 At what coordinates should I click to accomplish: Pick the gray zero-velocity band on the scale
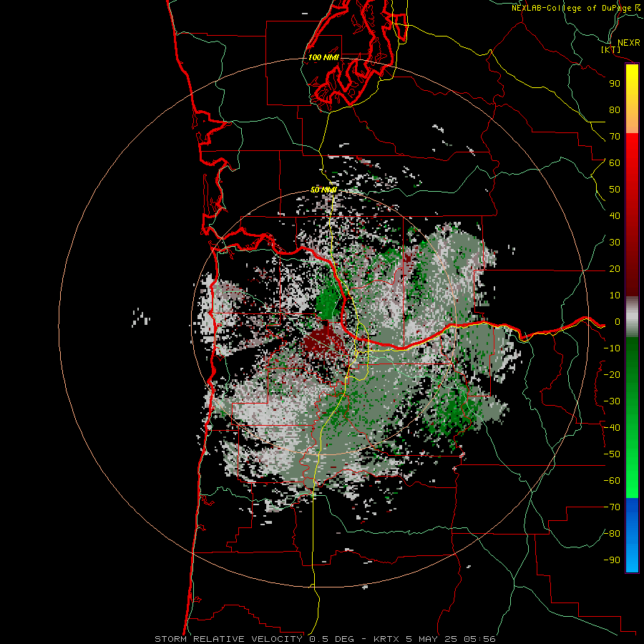point(632,317)
